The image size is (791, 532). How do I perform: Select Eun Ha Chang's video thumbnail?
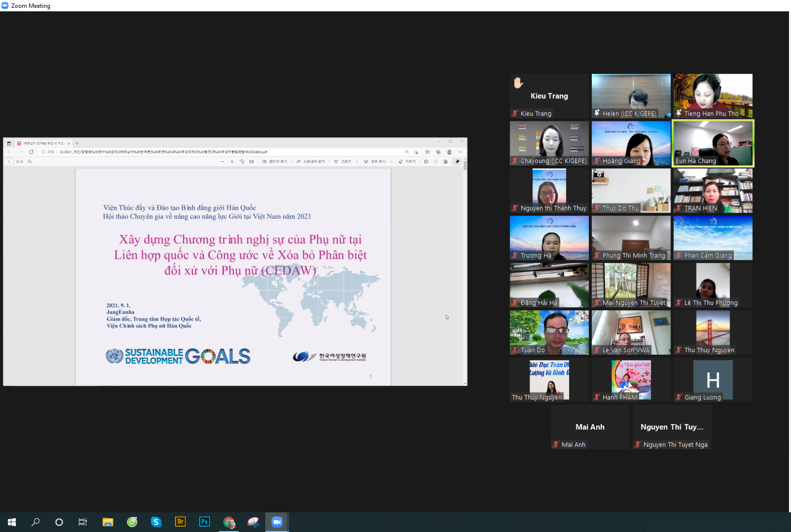pos(713,143)
